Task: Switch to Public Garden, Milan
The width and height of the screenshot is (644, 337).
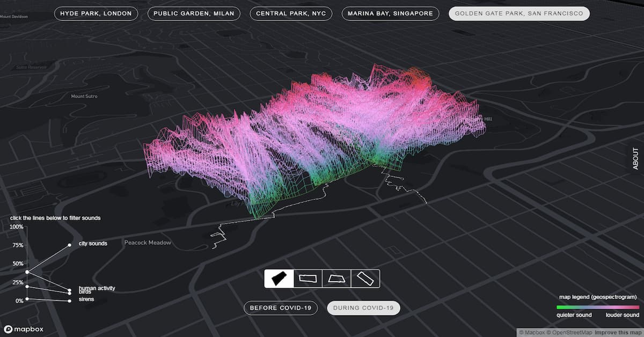Action: tap(194, 13)
